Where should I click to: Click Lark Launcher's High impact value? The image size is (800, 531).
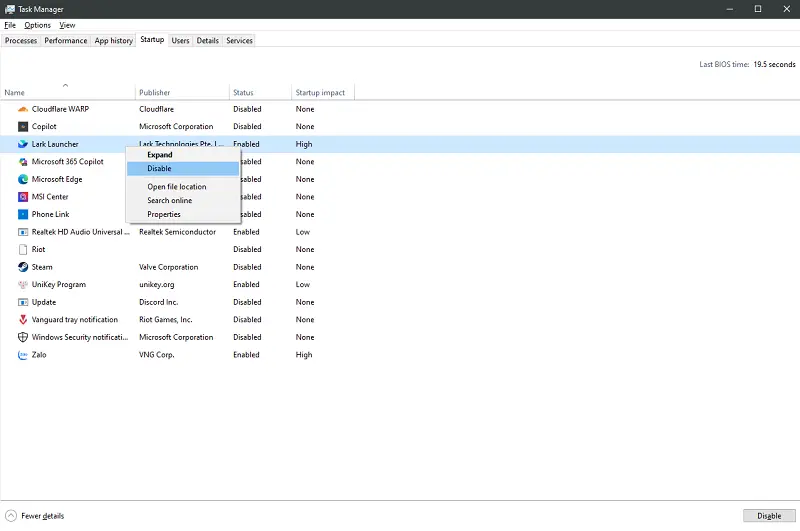tap(304, 144)
